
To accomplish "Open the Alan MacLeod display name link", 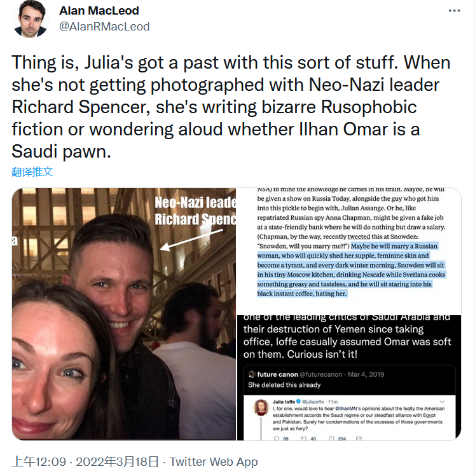I will coord(99,11).
